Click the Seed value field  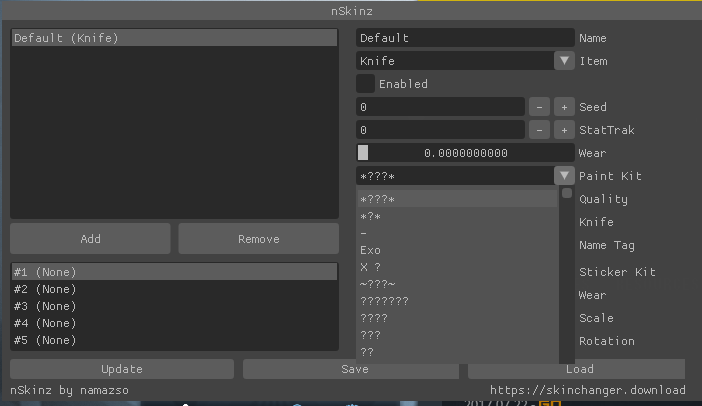tap(441, 107)
